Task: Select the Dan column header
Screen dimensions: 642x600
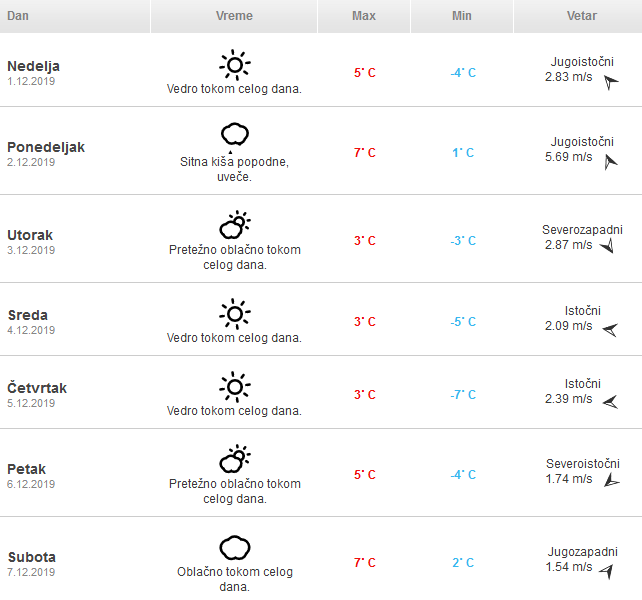Action: (18, 16)
